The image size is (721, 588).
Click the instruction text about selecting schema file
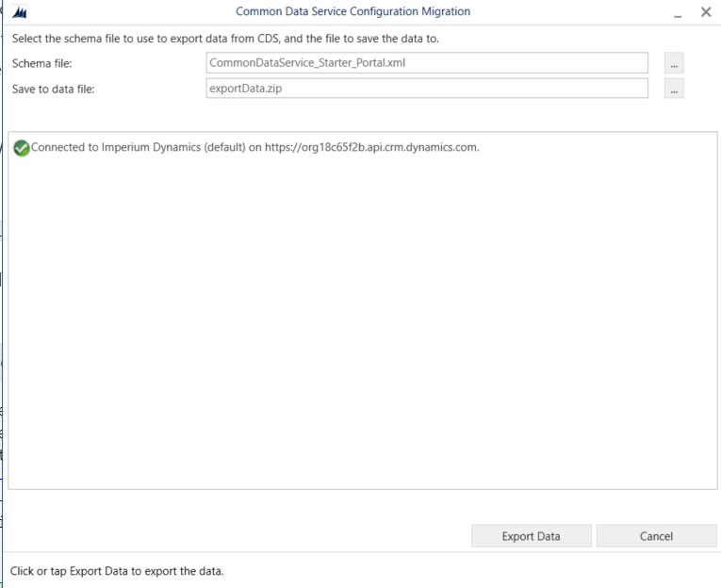click(225, 38)
